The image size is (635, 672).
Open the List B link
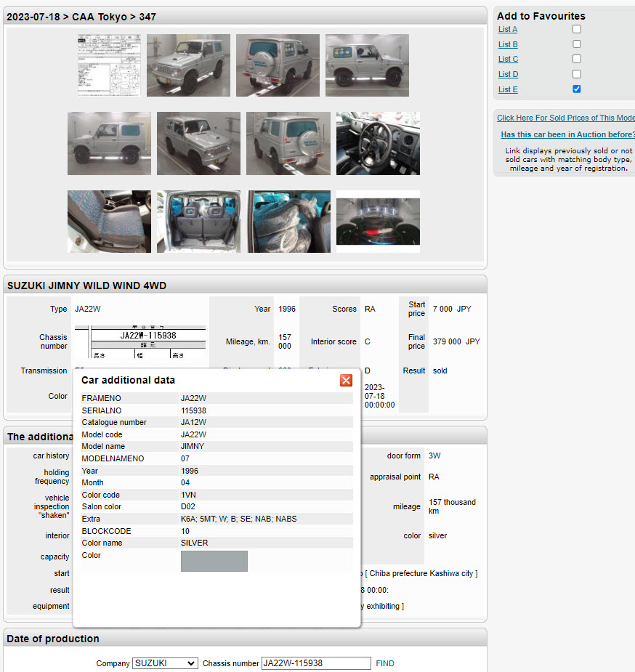pos(508,44)
